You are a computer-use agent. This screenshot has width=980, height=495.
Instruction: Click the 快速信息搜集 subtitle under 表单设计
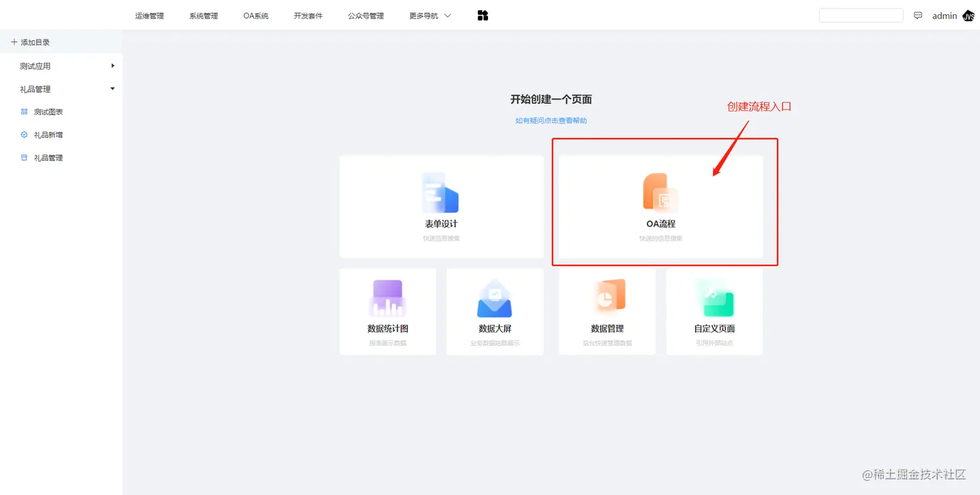pyautogui.click(x=441, y=238)
